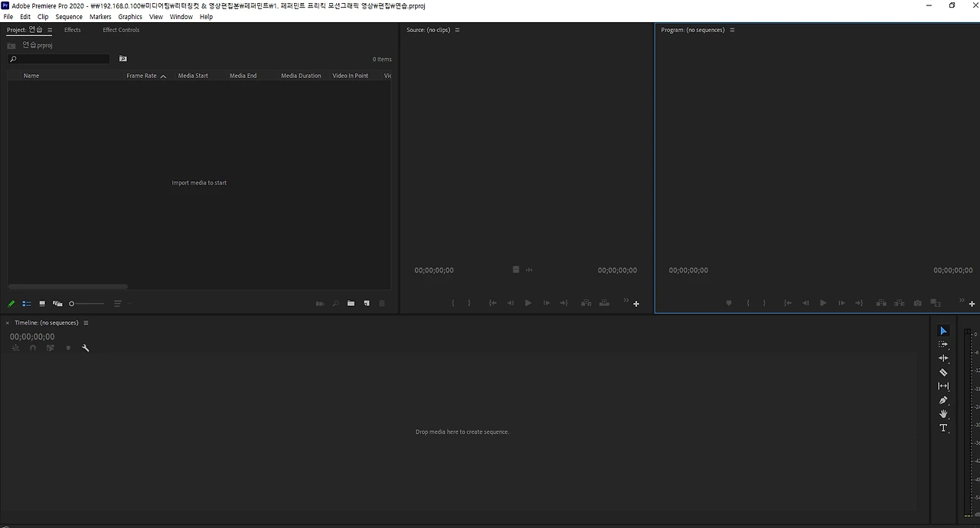The height and width of the screenshot is (528, 980).
Task: Open the Sequence menu
Action: [x=69, y=17]
